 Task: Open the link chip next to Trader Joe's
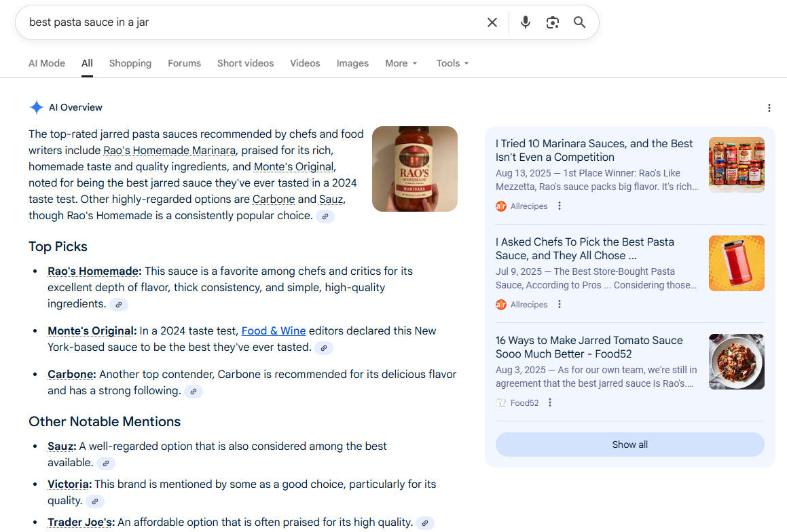(x=425, y=522)
